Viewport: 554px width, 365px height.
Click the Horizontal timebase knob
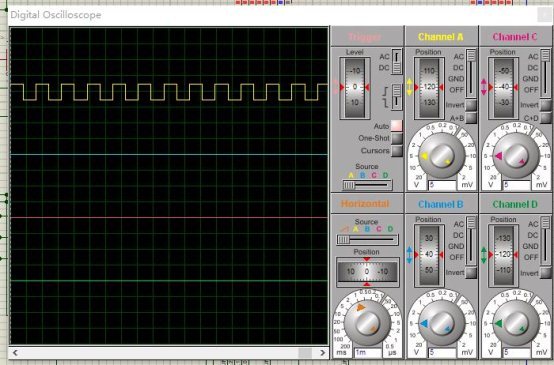(367, 323)
